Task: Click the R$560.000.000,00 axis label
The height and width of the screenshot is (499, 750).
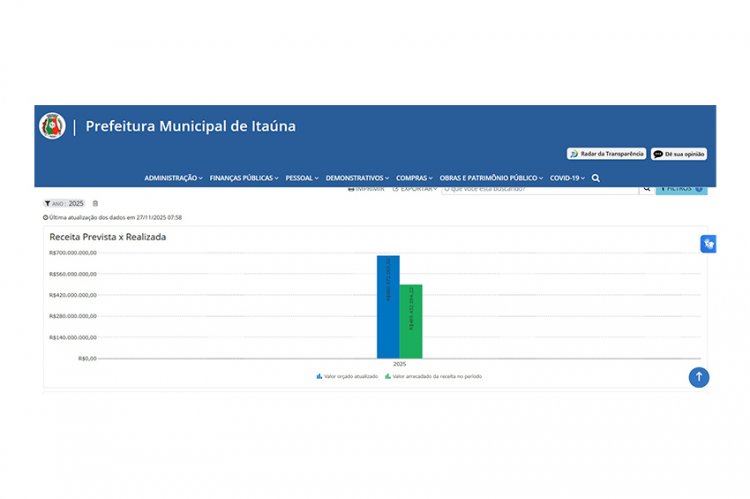Action: 73,274
